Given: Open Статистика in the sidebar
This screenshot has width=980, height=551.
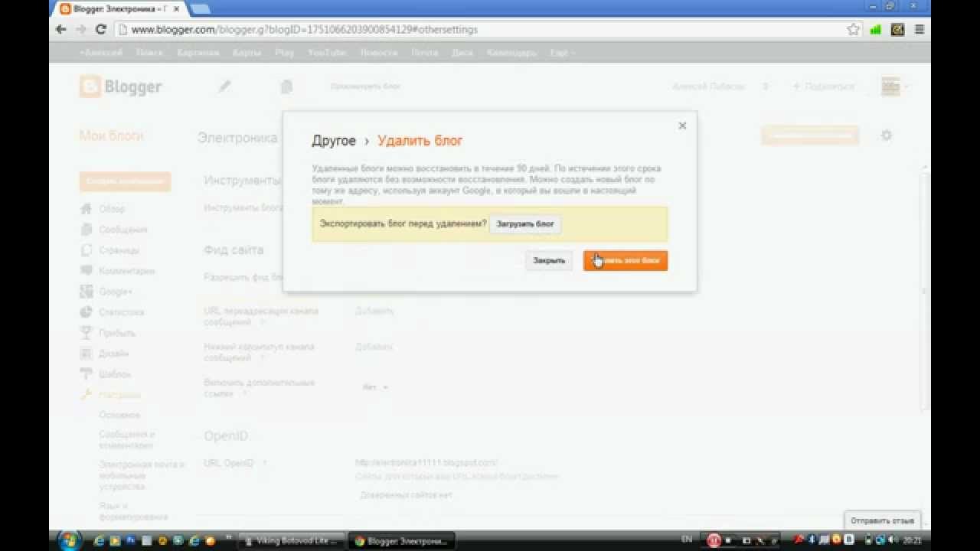Looking at the screenshot, I should (x=121, y=312).
